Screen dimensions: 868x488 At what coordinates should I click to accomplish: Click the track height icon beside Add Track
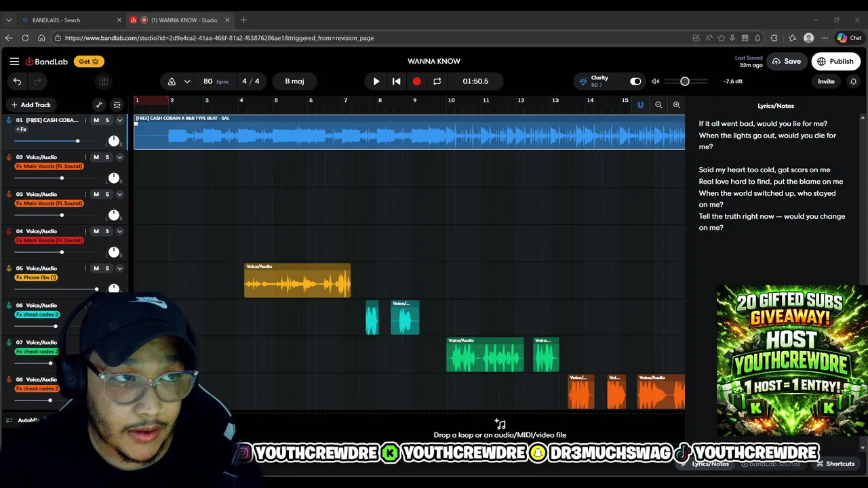[117, 105]
